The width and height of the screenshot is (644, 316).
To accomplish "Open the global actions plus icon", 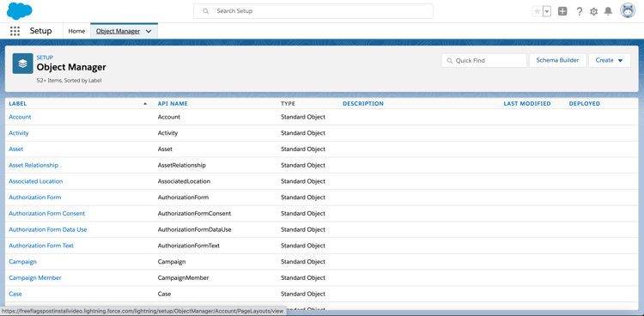I will click(562, 11).
